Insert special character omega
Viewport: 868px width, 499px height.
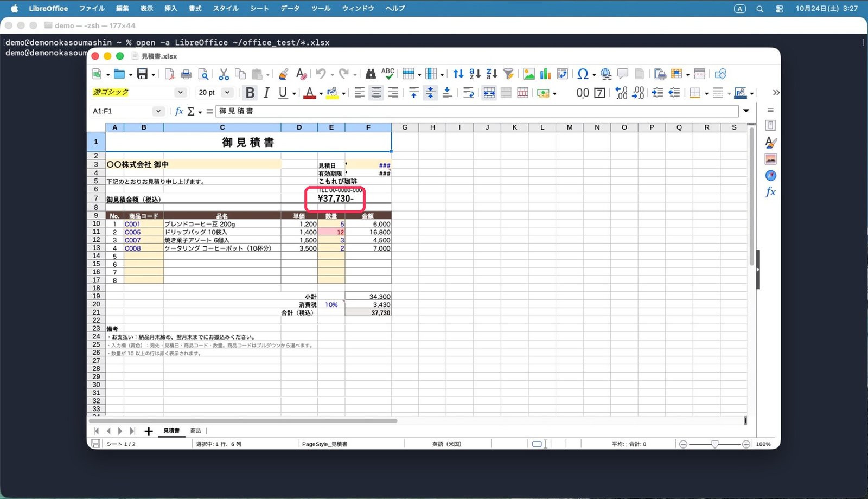(x=583, y=74)
